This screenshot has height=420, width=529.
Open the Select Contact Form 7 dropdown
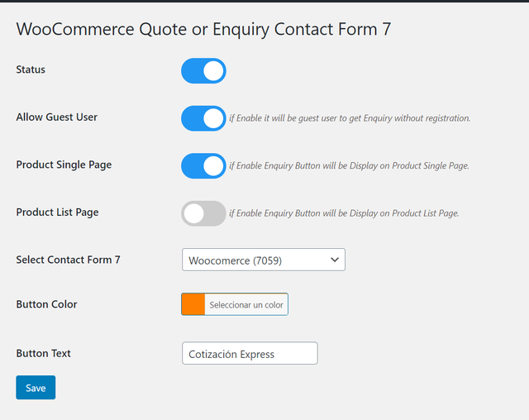click(x=264, y=260)
